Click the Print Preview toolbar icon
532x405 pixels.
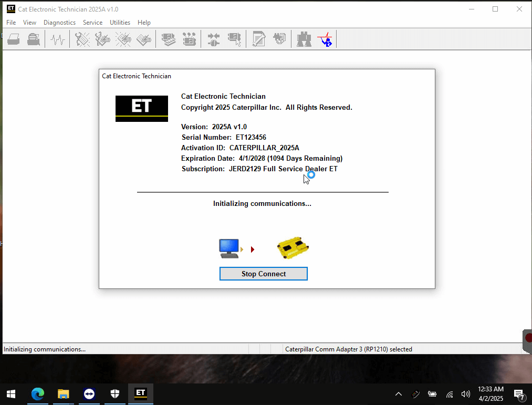point(34,39)
